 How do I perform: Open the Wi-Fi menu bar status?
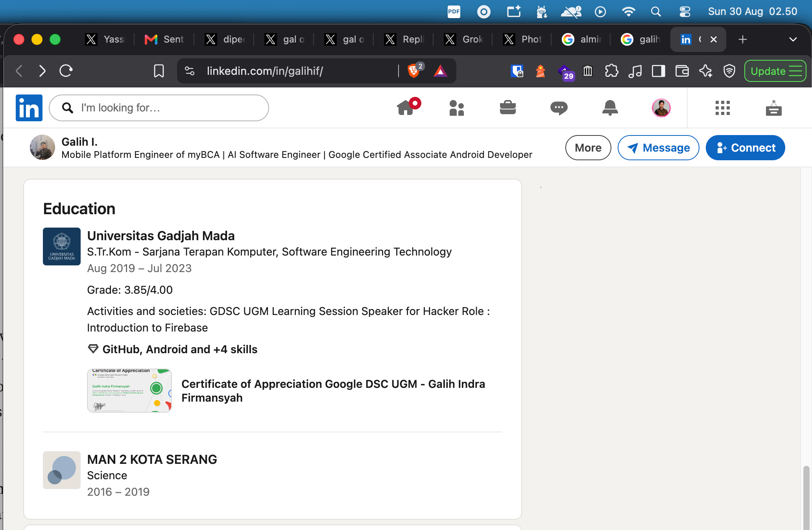point(628,12)
